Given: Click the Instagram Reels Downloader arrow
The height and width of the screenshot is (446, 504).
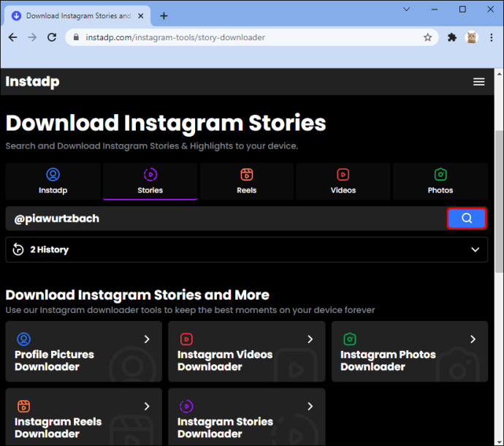Looking at the screenshot, I should tap(147, 407).
